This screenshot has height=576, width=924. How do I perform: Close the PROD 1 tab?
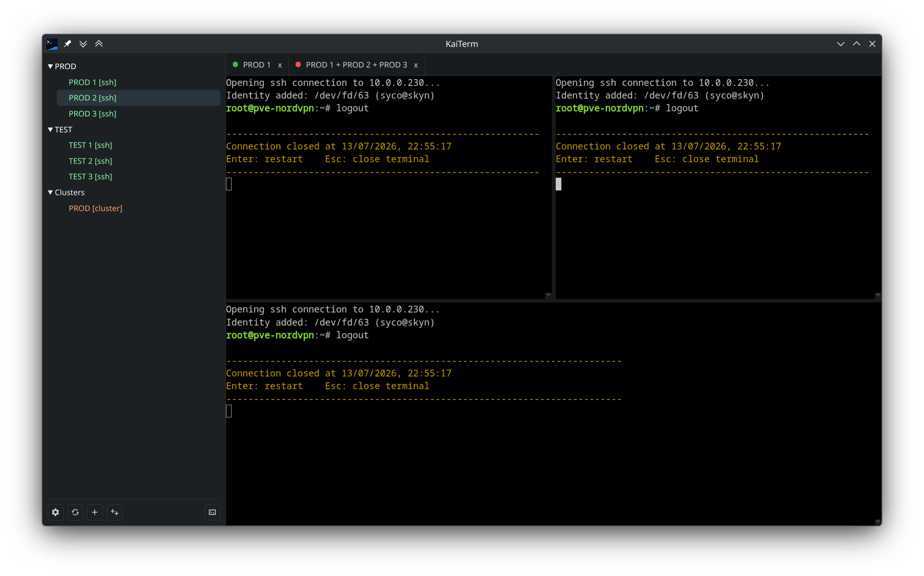tap(280, 65)
